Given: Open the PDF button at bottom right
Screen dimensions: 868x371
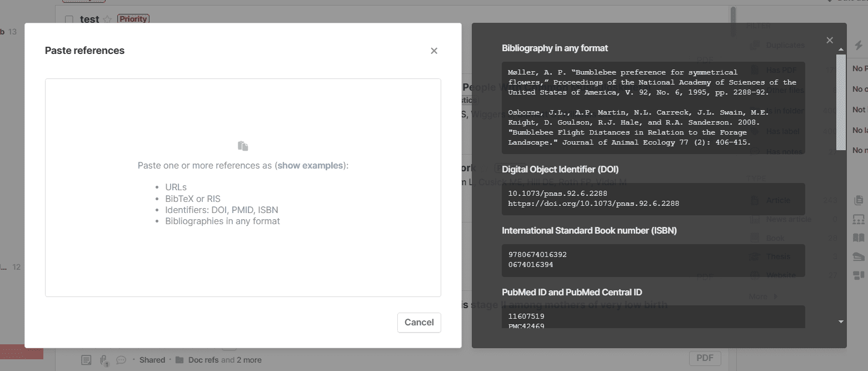Looking at the screenshot, I should [705, 358].
